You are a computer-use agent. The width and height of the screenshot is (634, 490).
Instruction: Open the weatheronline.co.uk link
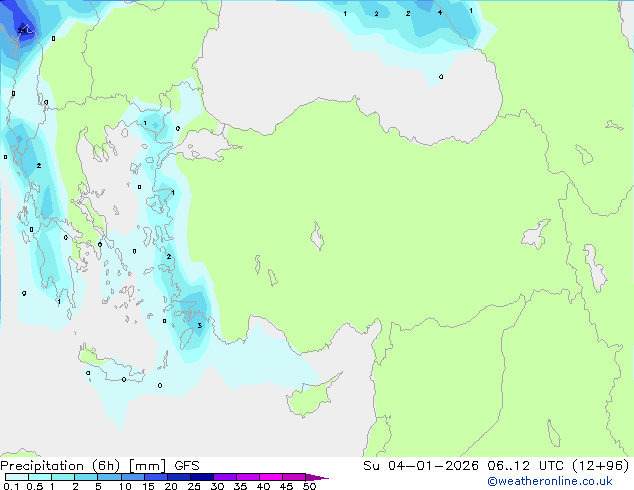549,481
